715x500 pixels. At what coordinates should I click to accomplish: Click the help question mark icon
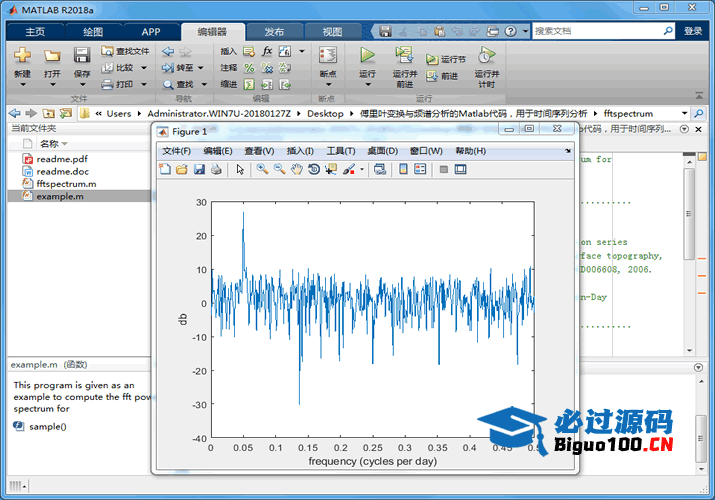pos(511,31)
